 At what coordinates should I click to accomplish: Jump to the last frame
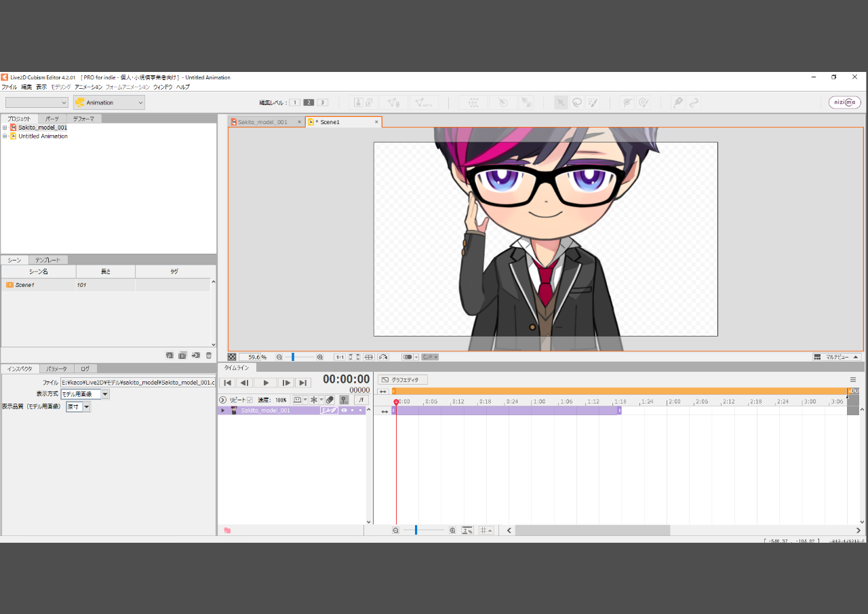302,383
